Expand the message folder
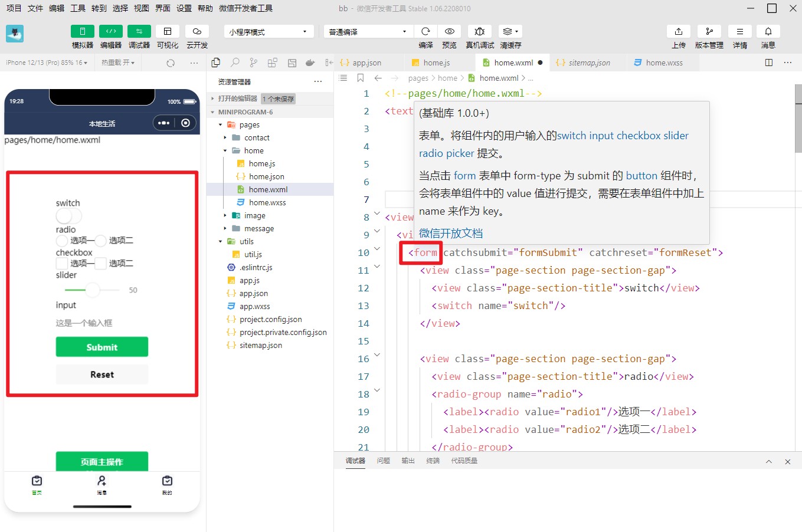Viewport: 802px width, 532px height. point(225,228)
